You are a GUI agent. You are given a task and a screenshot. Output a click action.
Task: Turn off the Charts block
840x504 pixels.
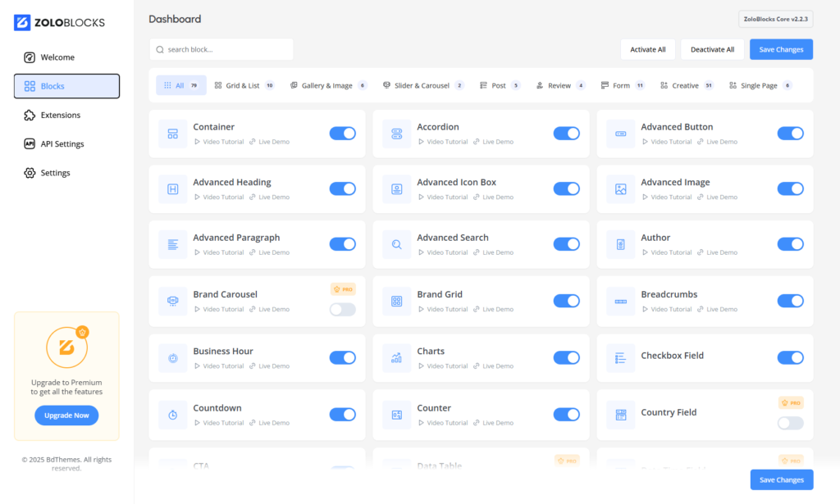566,357
